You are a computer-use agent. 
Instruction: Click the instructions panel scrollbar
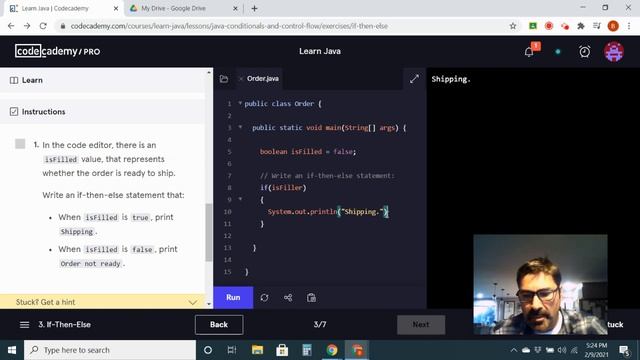209,232
